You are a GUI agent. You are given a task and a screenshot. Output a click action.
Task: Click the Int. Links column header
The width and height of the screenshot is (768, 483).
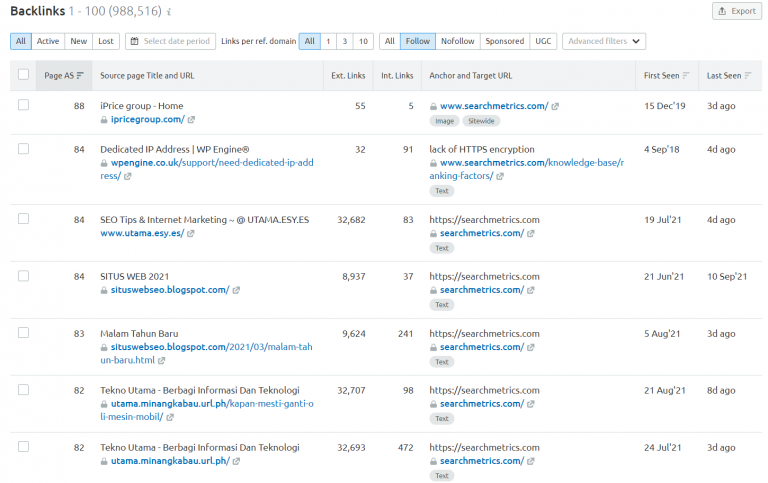tap(397, 75)
